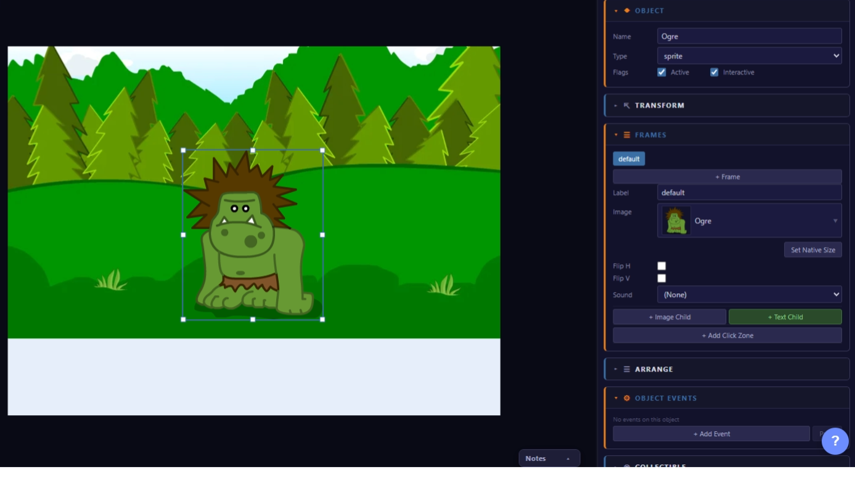855x504 pixels.
Task: Collapse the OBJECT section triangle
Action: (x=616, y=10)
